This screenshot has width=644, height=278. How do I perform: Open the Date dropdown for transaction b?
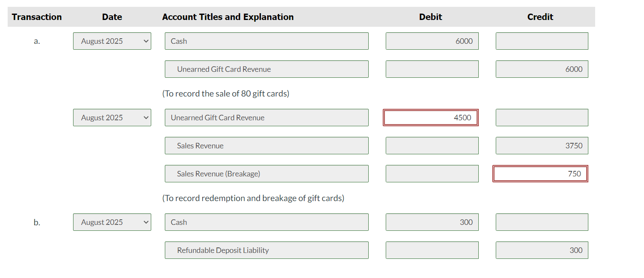112,222
